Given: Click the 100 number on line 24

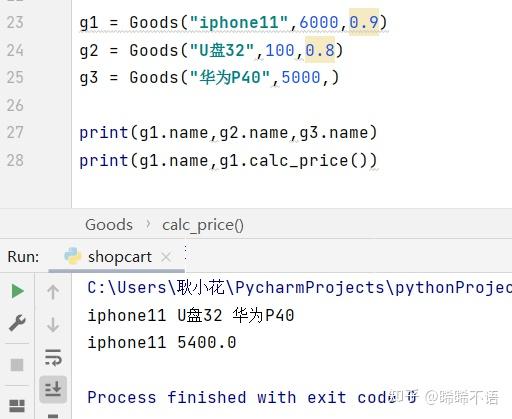Looking at the screenshot, I should click(x=280, y=50).
